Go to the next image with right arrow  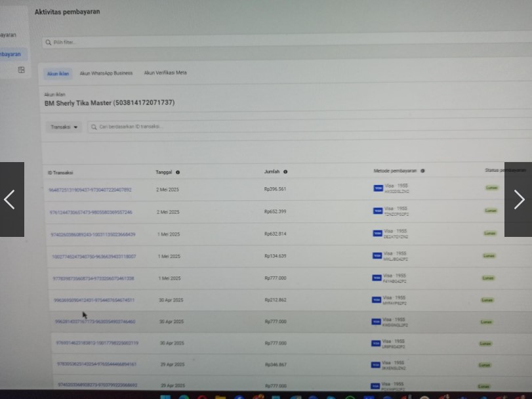pos(518,199)
